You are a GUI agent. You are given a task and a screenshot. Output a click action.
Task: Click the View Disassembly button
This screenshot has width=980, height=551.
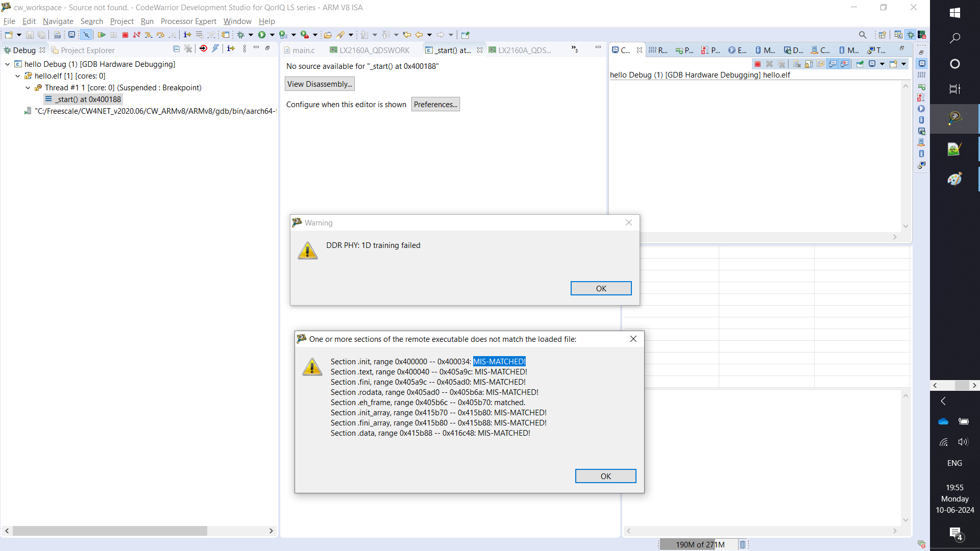point(320,84)
